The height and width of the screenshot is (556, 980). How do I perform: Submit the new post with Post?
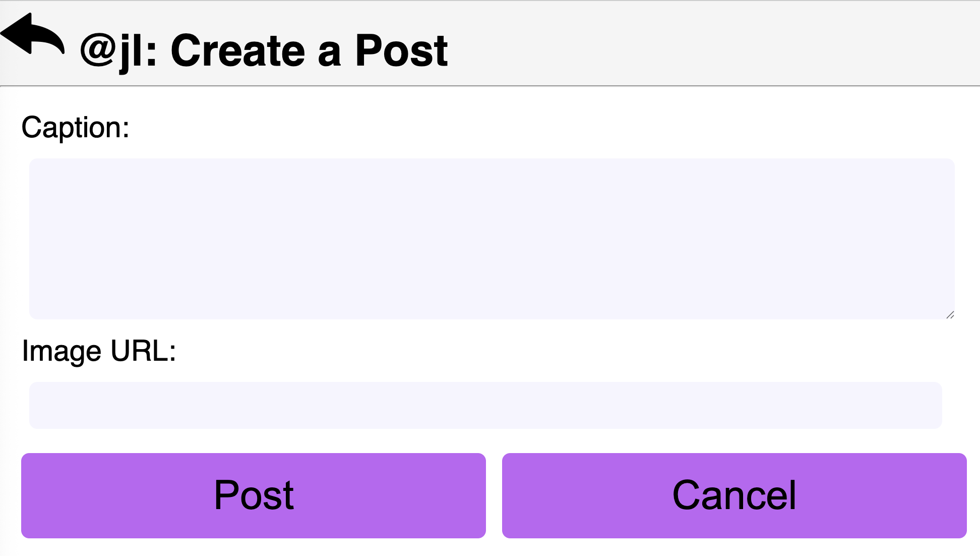(x=253, y=495)
